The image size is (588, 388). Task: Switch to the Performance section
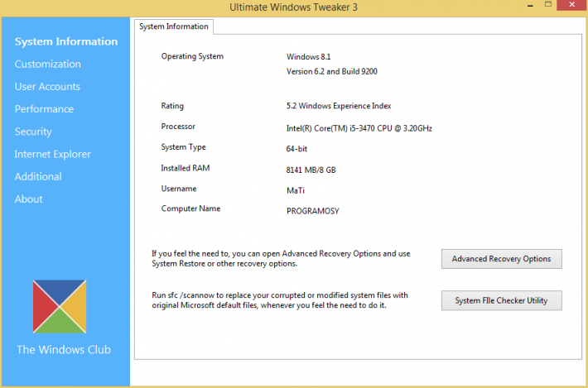(x=44, y=109)
